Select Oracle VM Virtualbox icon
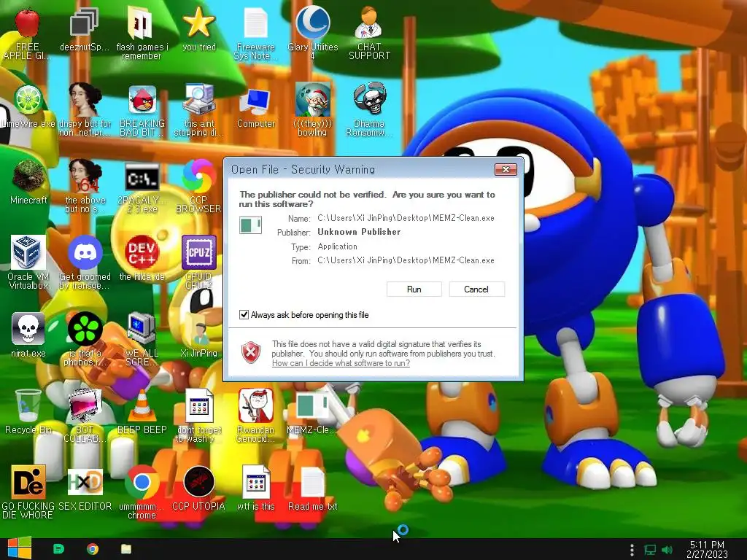Image resolution: width=747 pixels, height=560 pixels. 28,263
